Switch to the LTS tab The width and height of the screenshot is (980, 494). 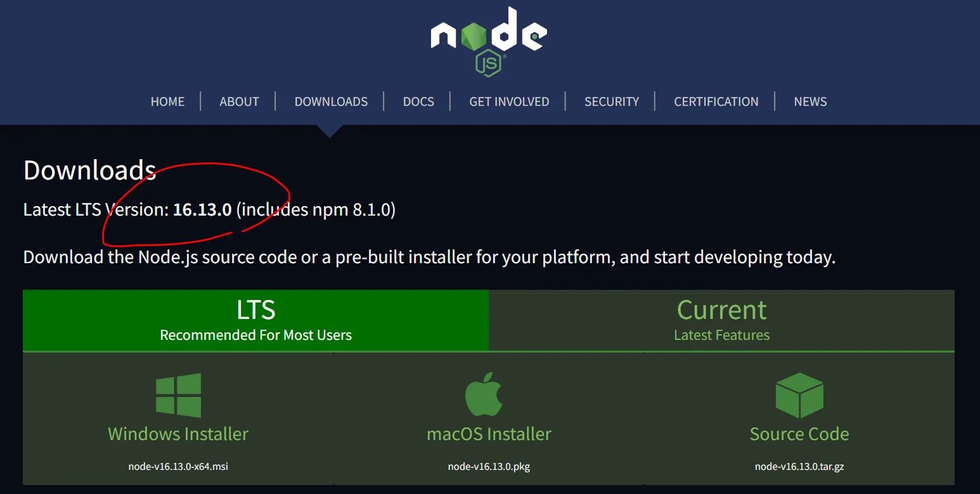tap(255, 320)
